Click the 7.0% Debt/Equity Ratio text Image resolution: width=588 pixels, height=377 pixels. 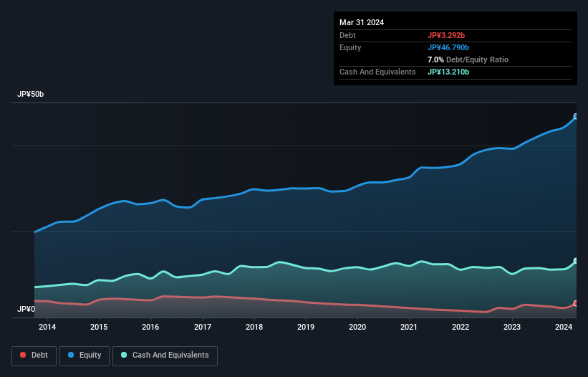468,59
